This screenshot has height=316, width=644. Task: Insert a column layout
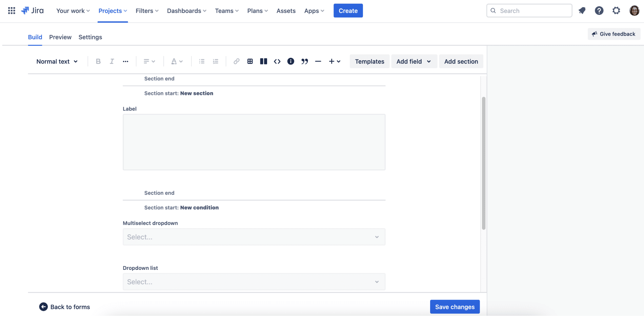coord(264,61)
